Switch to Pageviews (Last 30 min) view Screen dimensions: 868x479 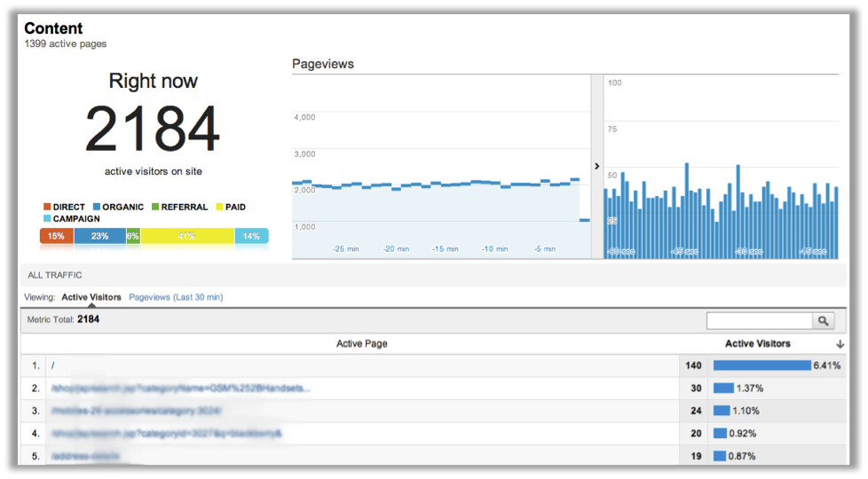(176, 297)
